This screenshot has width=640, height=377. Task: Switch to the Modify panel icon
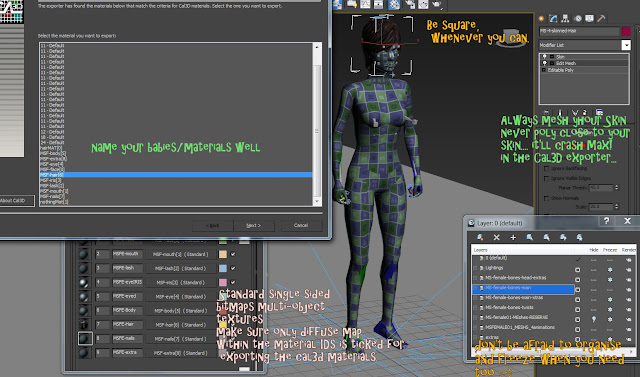553,18
